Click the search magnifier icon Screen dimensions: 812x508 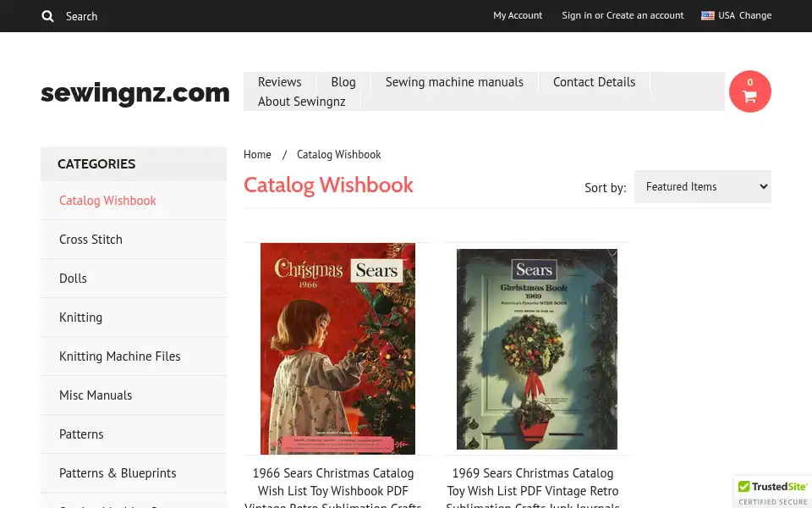[47, 16]
